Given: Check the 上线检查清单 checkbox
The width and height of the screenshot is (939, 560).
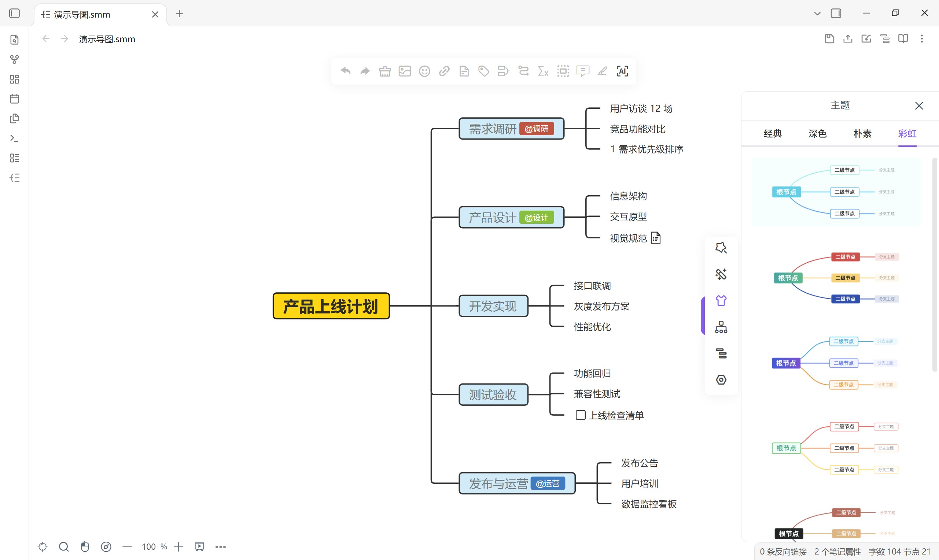Looking at the screenshot, I should coord(580,415).
